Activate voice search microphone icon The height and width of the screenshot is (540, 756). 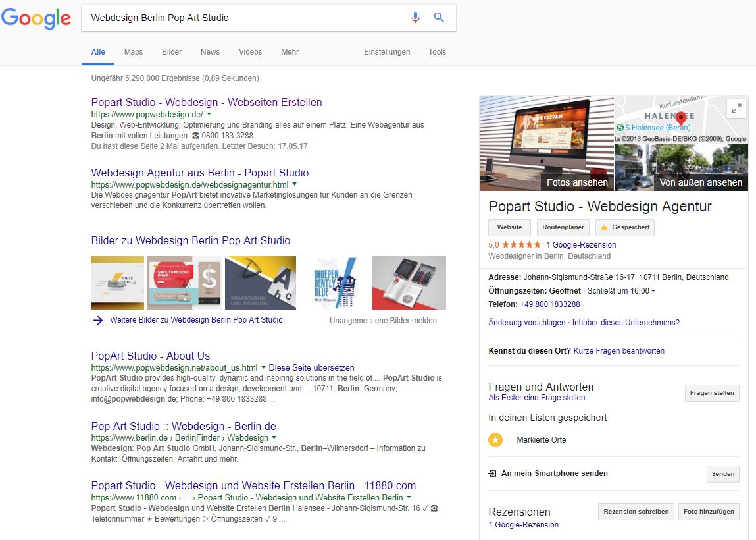pos(415,18)
